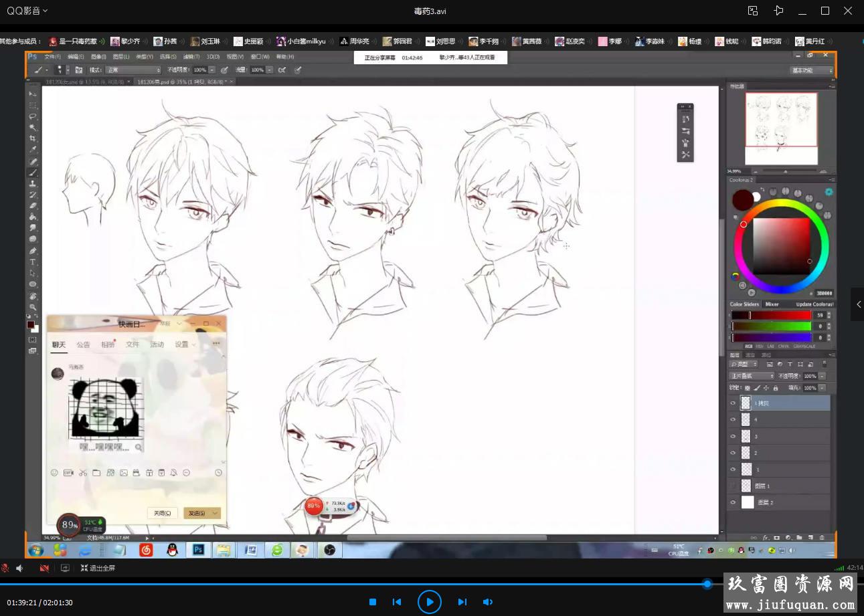The image size is (864, 616).
Task: Click 退出全屏 to exit fullscreen
Action: 98,568
